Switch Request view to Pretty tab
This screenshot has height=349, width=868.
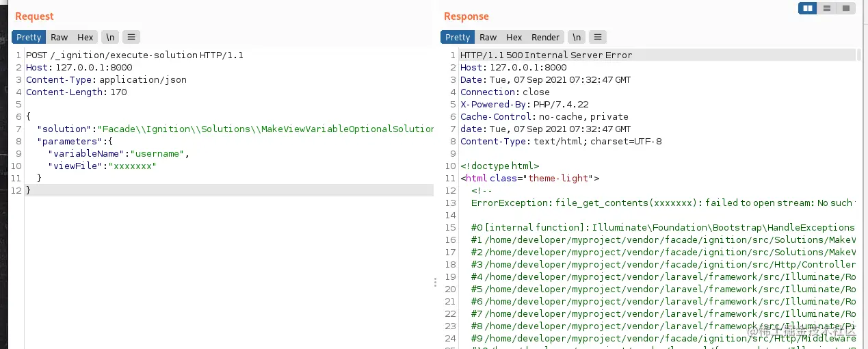coord(29,37)
